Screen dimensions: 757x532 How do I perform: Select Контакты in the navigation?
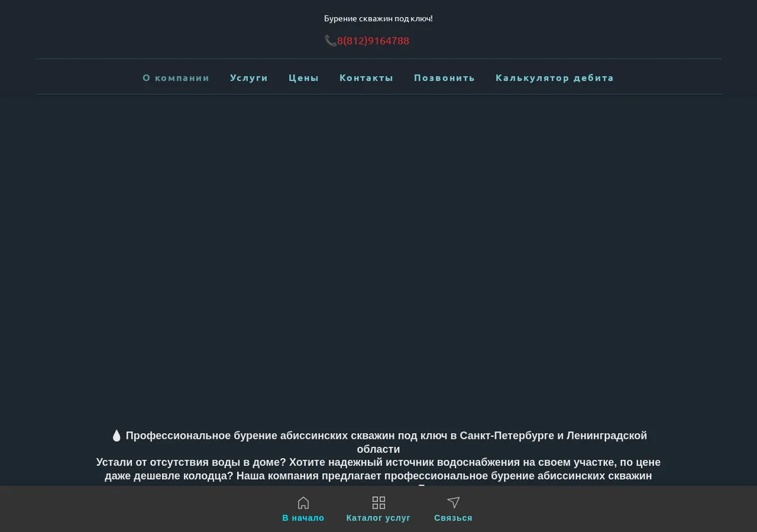(x=367, y=78)
